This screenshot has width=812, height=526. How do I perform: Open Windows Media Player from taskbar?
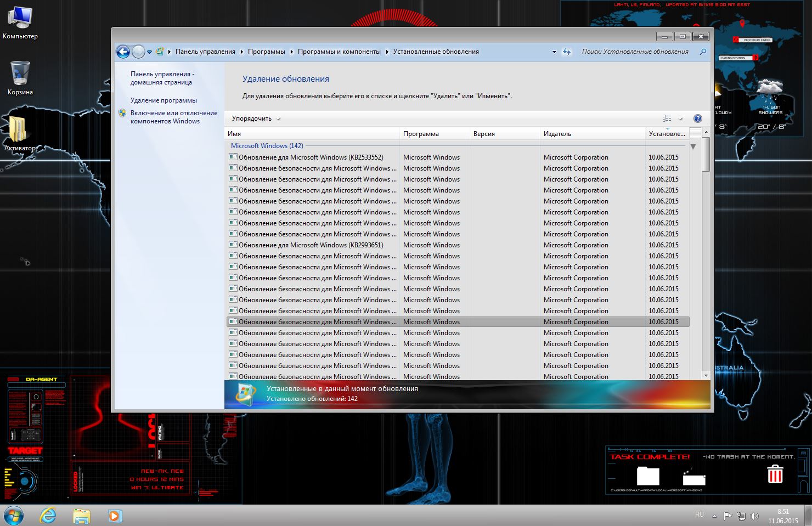(x=114, y=516)
